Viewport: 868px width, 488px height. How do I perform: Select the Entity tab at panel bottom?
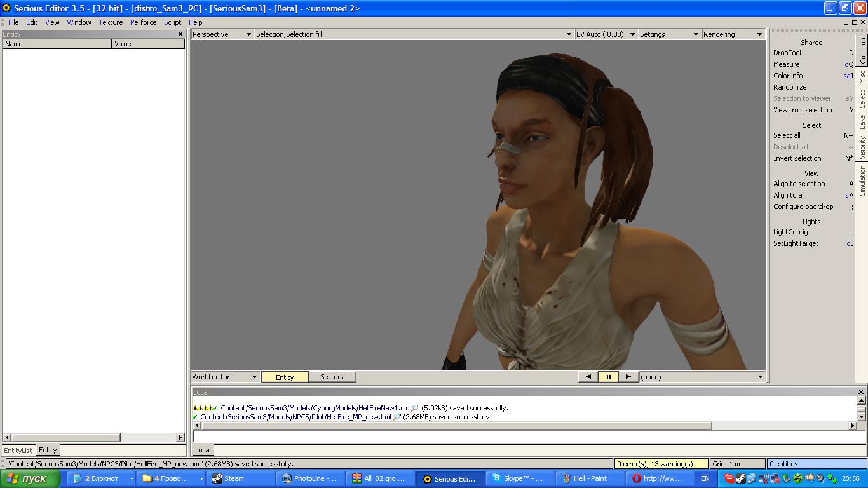click(x=48, y=450)
